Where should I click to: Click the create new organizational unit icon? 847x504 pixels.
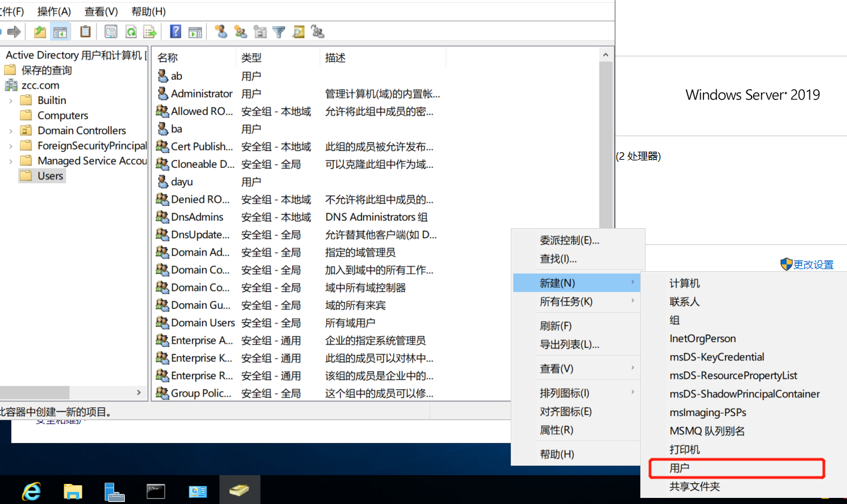260,32
